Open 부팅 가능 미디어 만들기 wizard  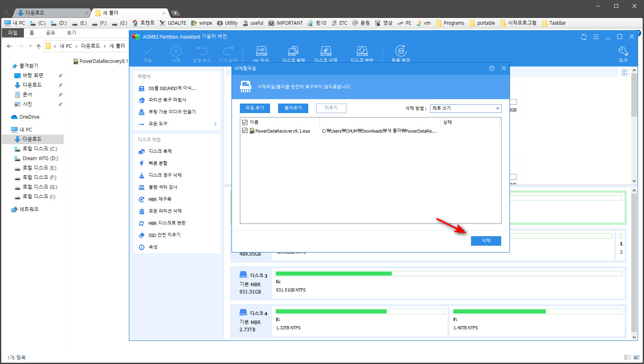click(172, 112)
